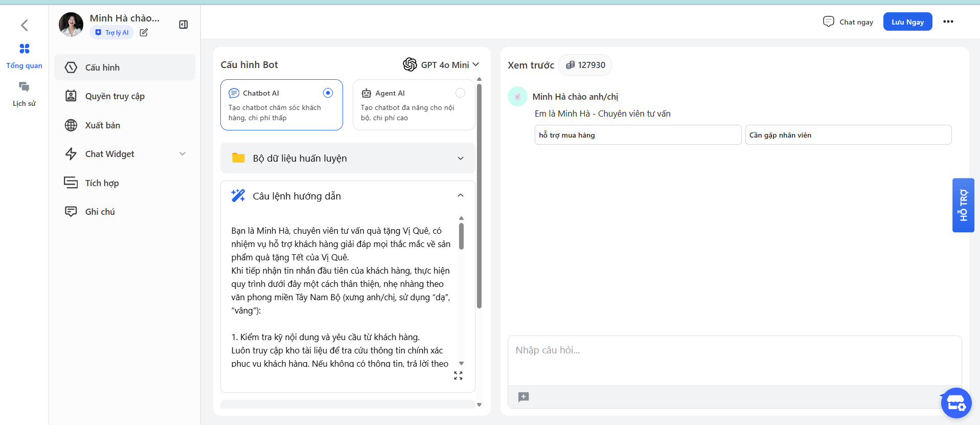Screen dimensions: 980x425
Task: Open the floating chatbot support bubble
Action: coord(955,403)
